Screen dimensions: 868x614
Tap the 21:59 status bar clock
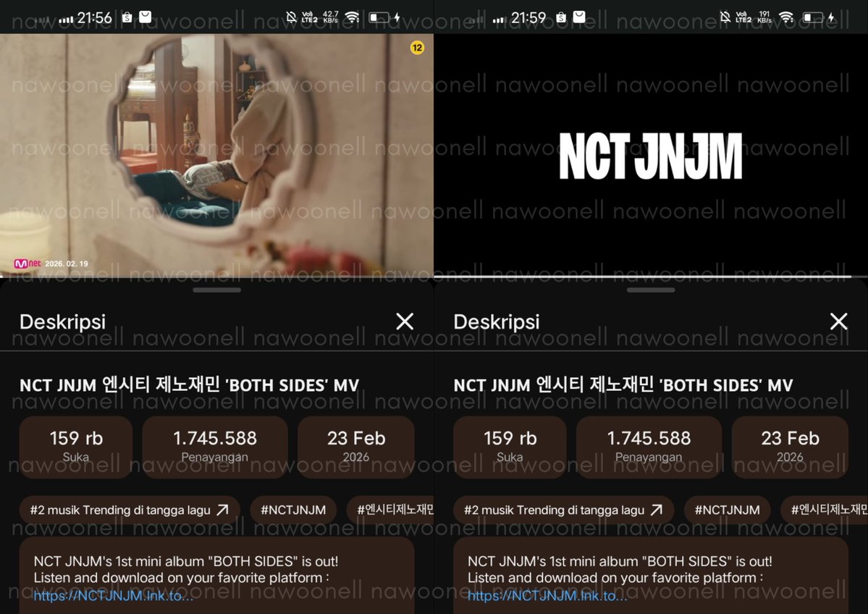tap(528, 17)
